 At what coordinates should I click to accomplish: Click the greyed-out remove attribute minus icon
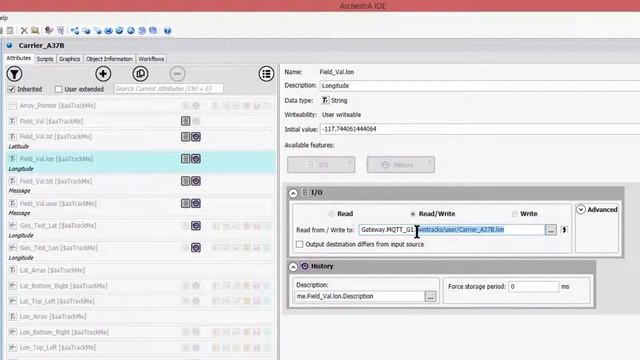click(177, 74)
